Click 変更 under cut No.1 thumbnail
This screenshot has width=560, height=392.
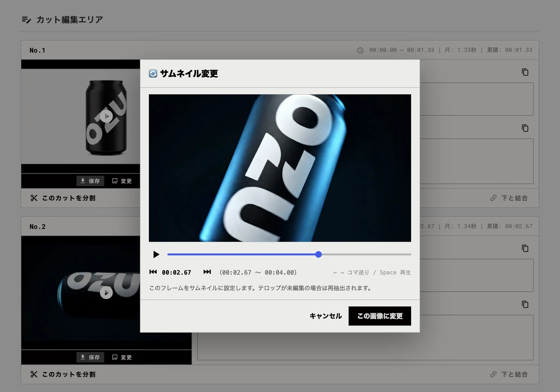pyautogui.click(x=122, y=181)
